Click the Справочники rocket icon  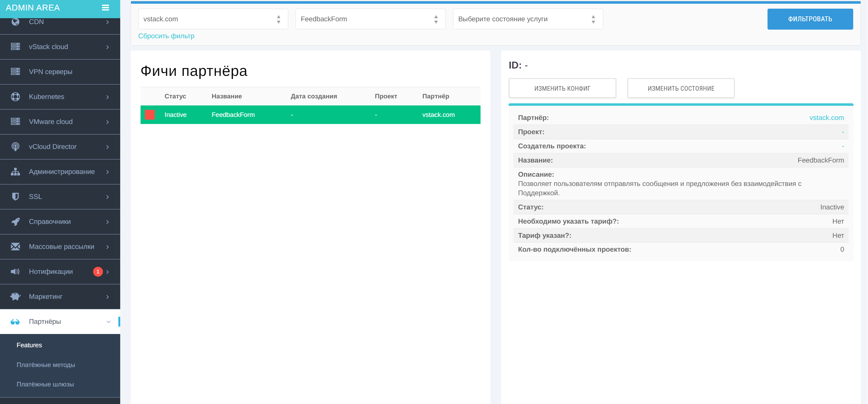15,221
